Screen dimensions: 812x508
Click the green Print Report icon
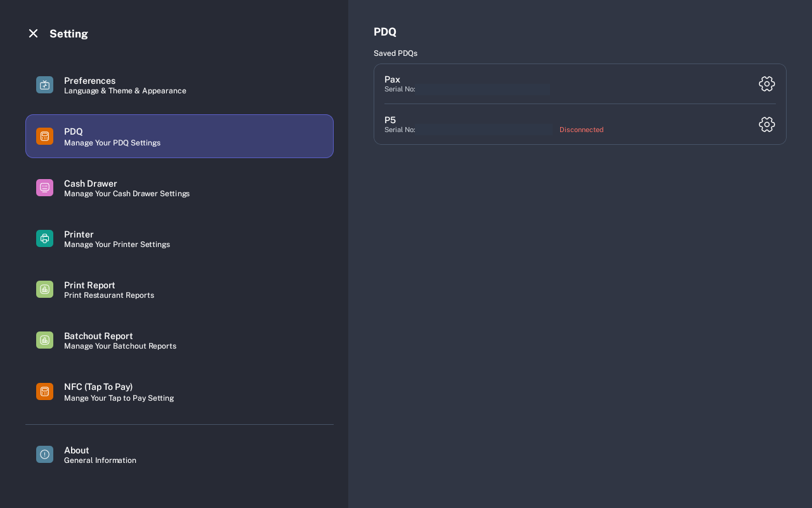(x=44, y=290)
